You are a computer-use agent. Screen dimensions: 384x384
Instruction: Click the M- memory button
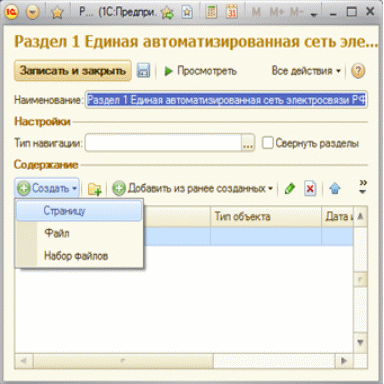(x=296, y=13)
